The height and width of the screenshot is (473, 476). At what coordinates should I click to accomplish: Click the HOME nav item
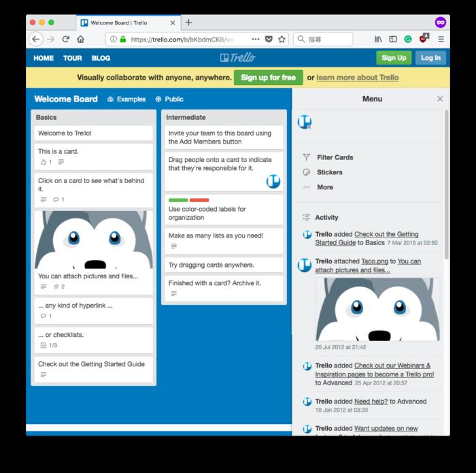click(x=44, y=58)
